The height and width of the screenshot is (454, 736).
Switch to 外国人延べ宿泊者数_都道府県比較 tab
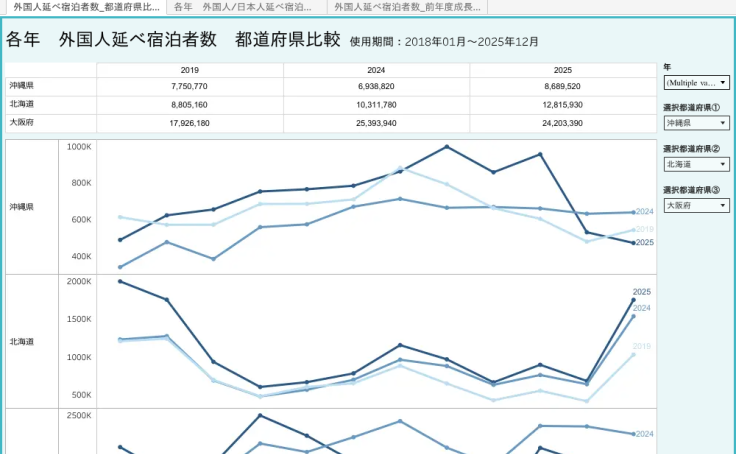pos(84,7)
